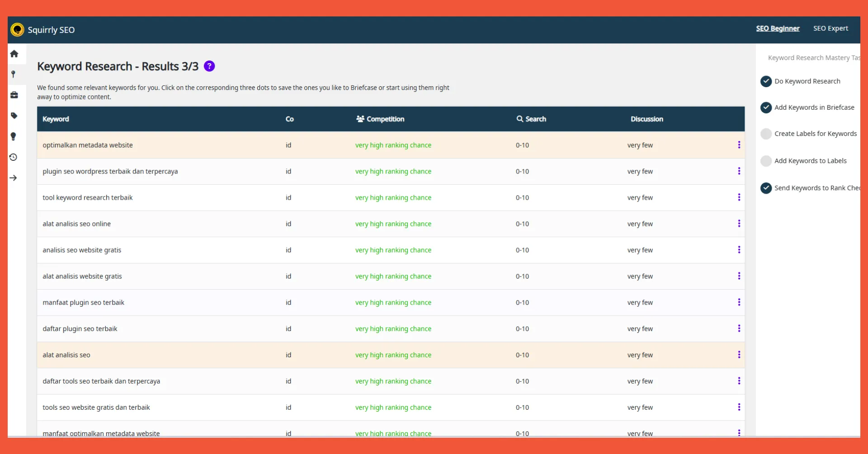
Task: Click the purple help question mark icon
Action: click(x=209, y=66)
